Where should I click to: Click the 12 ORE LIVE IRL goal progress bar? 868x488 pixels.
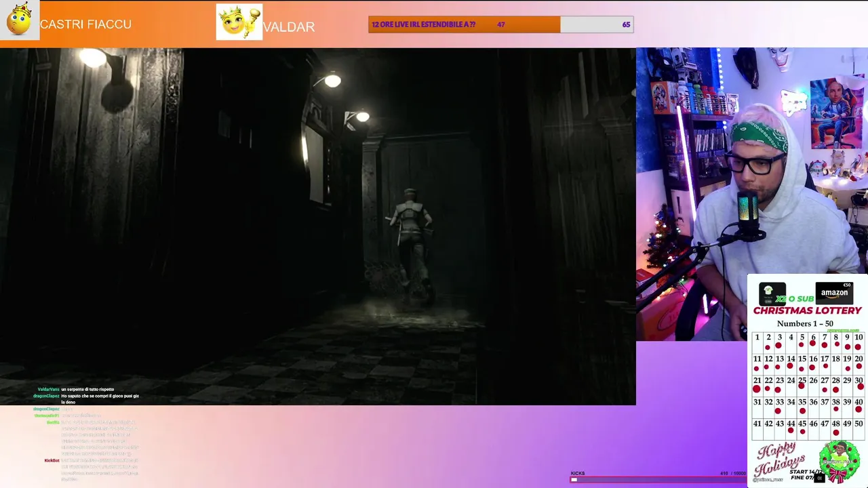(501, 24)
